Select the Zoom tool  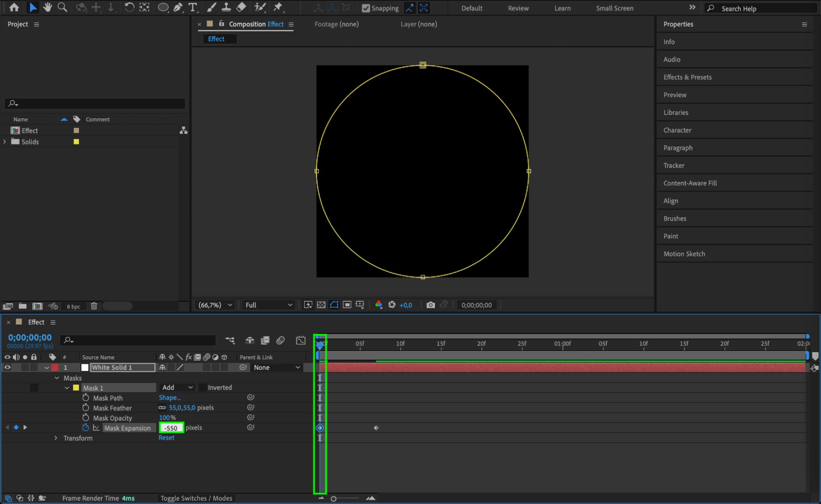(x=62, y=7)
